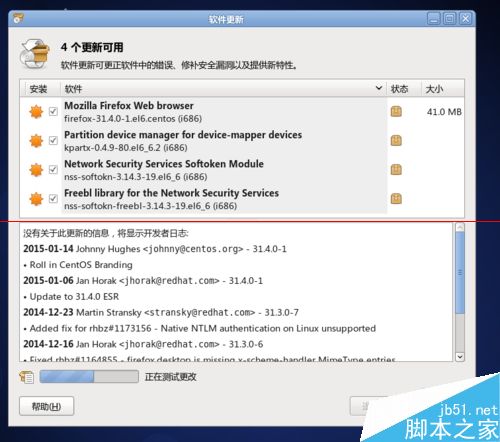Select Network Security Services Softoken Module row

tap(242, 170)
